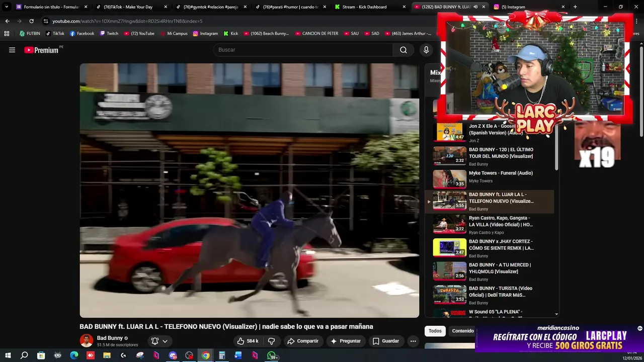View site information icon in address bar
The image size is (644, 362).
(46, 21)
